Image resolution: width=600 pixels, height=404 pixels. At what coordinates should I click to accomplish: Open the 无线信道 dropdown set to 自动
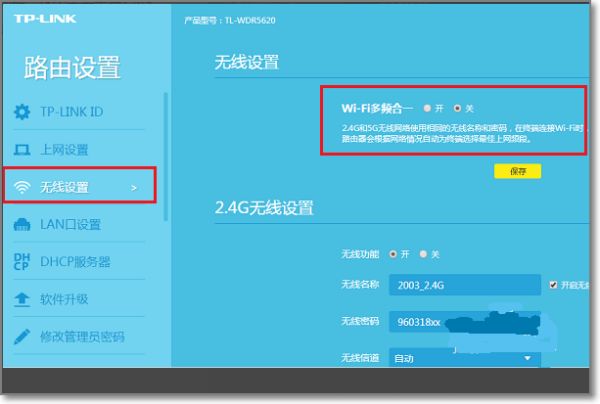[x=465, y=357]
